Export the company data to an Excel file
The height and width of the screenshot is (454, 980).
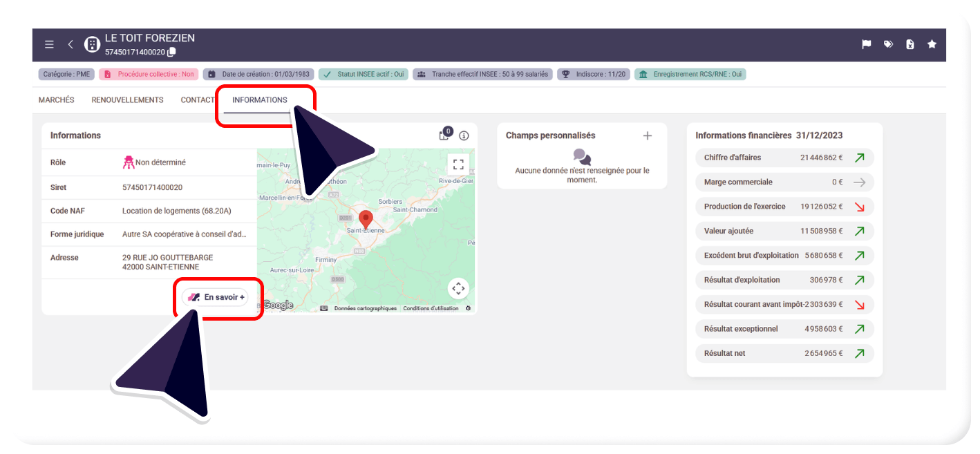coord(910,44)
